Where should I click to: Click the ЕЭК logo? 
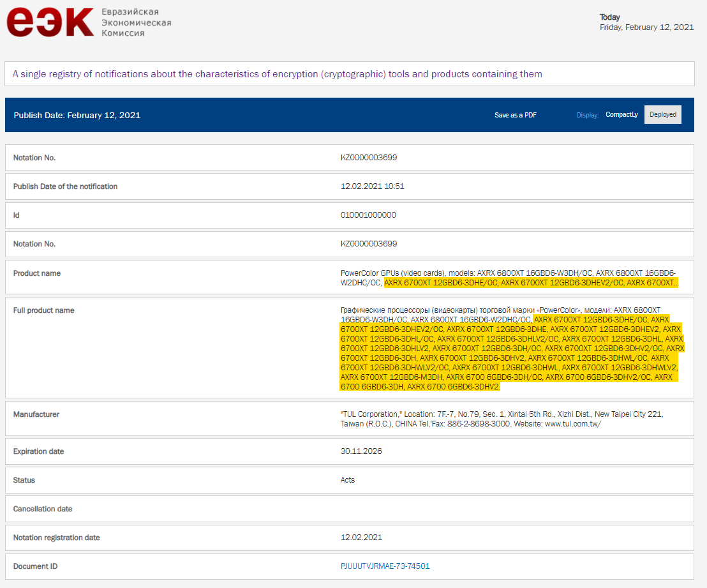[50, 22]
